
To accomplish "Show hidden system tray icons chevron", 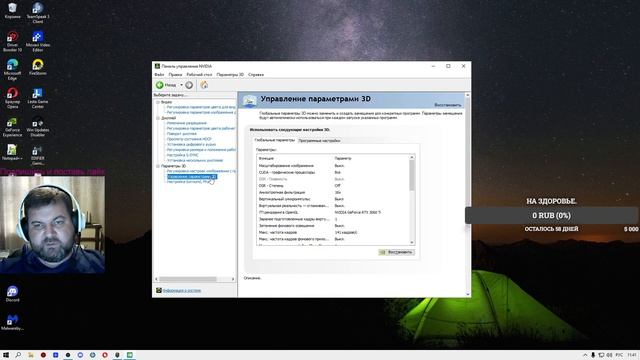I will click(x=585, y=355).
